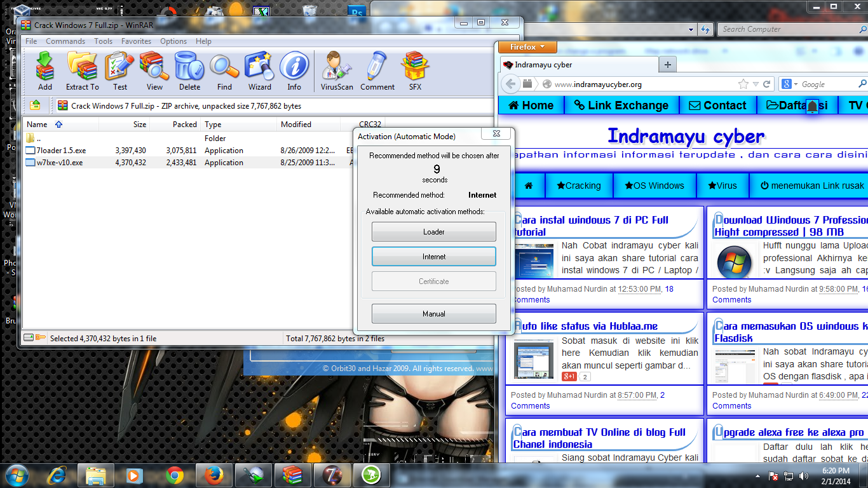Open Internet Explorer from the taskbar
Screen dimensions: 868x488
57,475
